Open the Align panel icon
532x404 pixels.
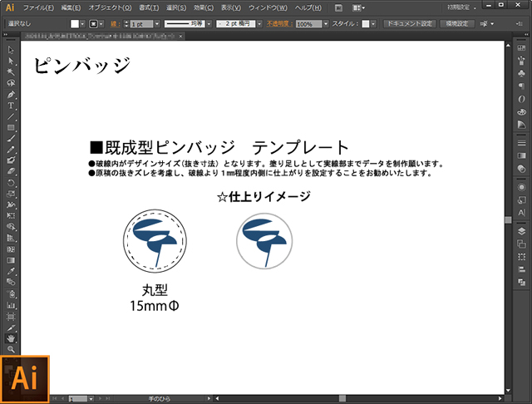pyautogui.click(x=521, y=269)
